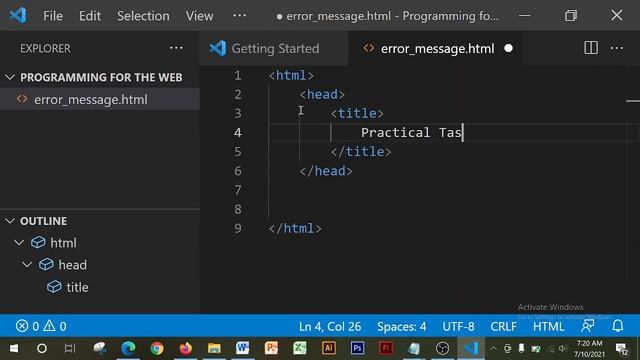
Task: Open the Edit menu
Action: 89,16
